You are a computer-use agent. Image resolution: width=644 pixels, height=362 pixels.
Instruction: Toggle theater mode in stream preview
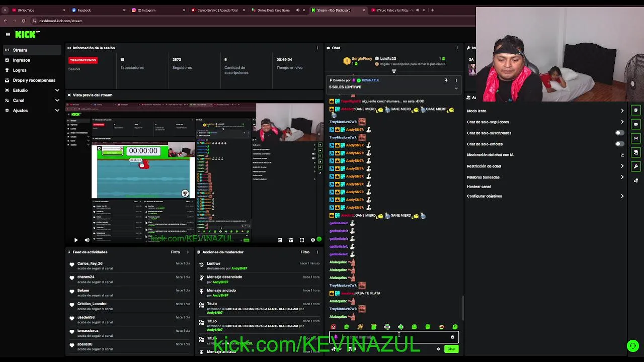tap(291, 240)
